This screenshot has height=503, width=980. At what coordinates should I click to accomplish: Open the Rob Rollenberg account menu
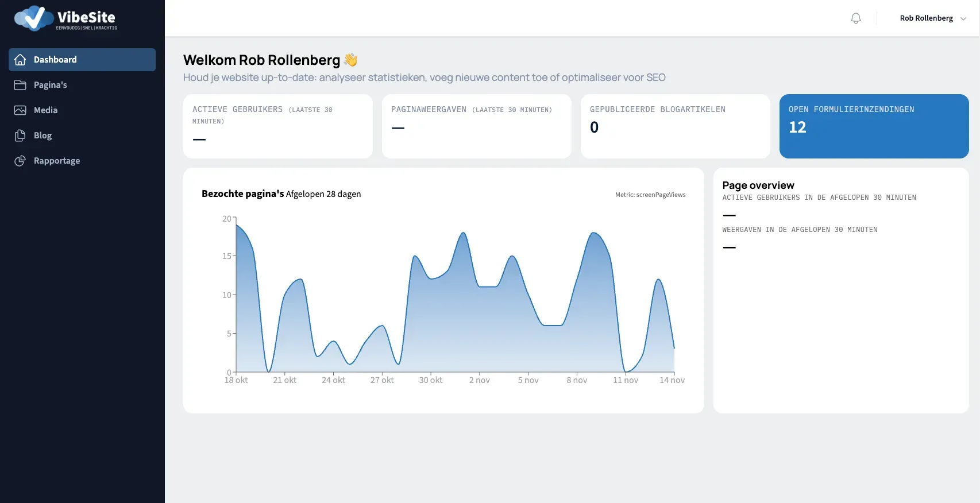[926, 18]
